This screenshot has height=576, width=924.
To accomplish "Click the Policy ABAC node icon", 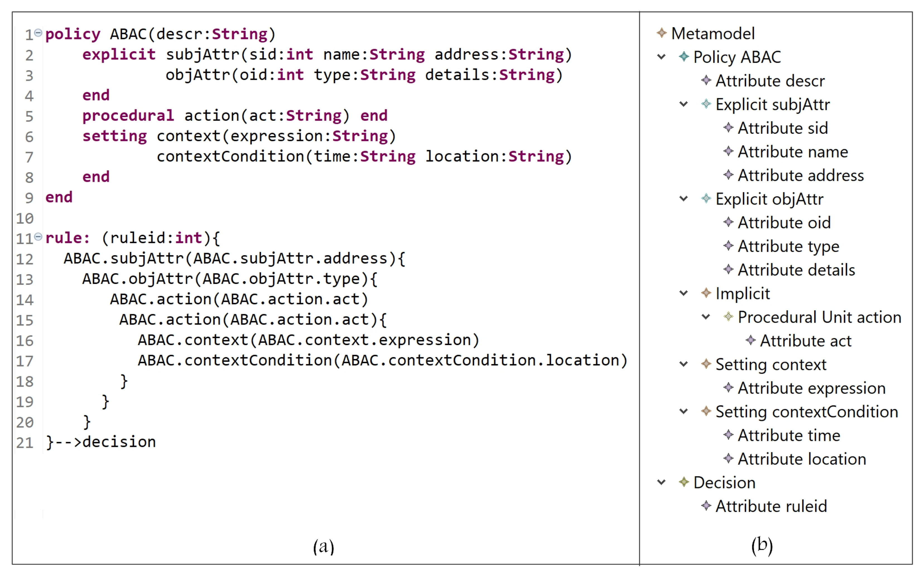I will tap(684, 57).
